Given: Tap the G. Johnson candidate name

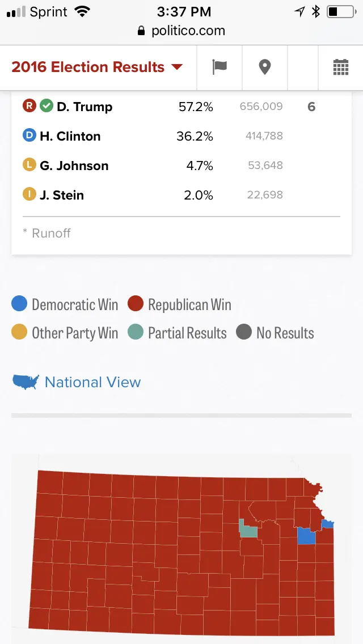Looking at the screenshot, I should [74, 166].
